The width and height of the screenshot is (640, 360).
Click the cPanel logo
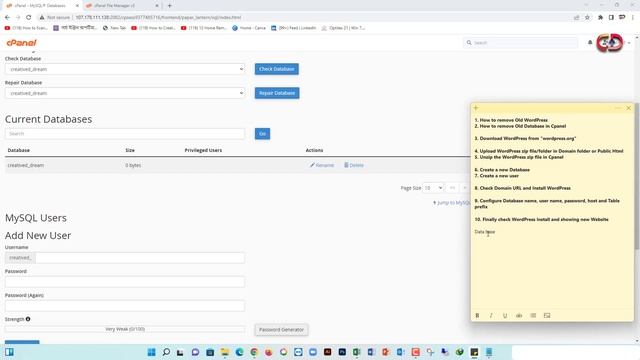pyautogui.click(x=22, y=42)
